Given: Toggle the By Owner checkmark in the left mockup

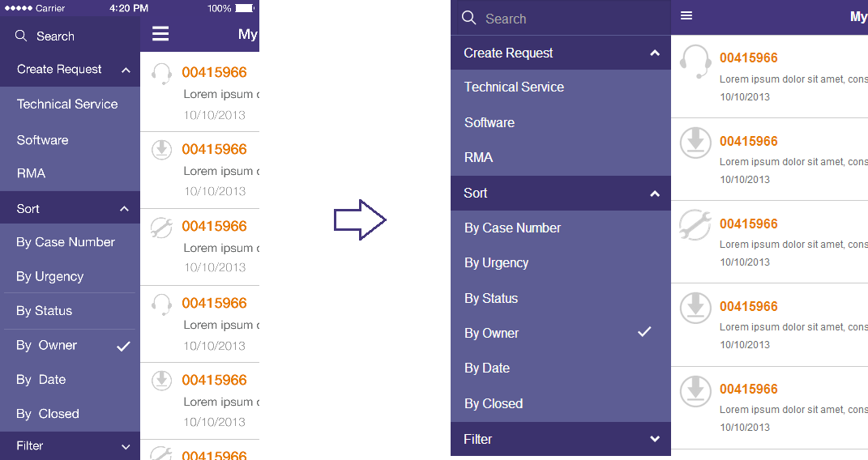Looking at the screenshot, I should pos(123,347).
